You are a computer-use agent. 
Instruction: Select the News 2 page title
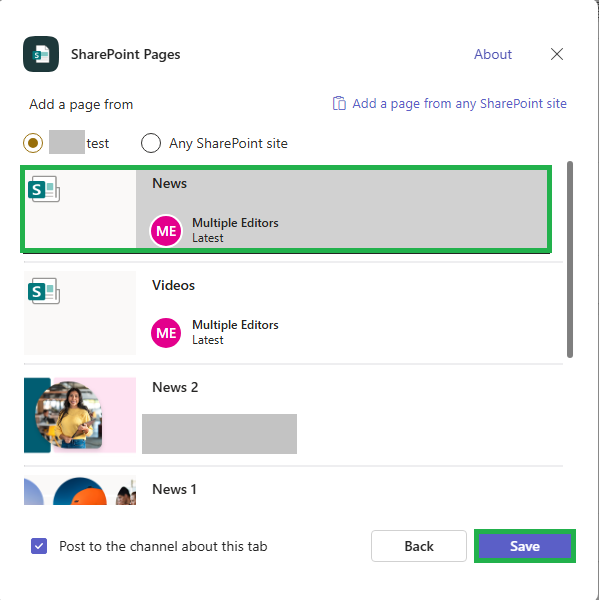(x=175, y=387)
